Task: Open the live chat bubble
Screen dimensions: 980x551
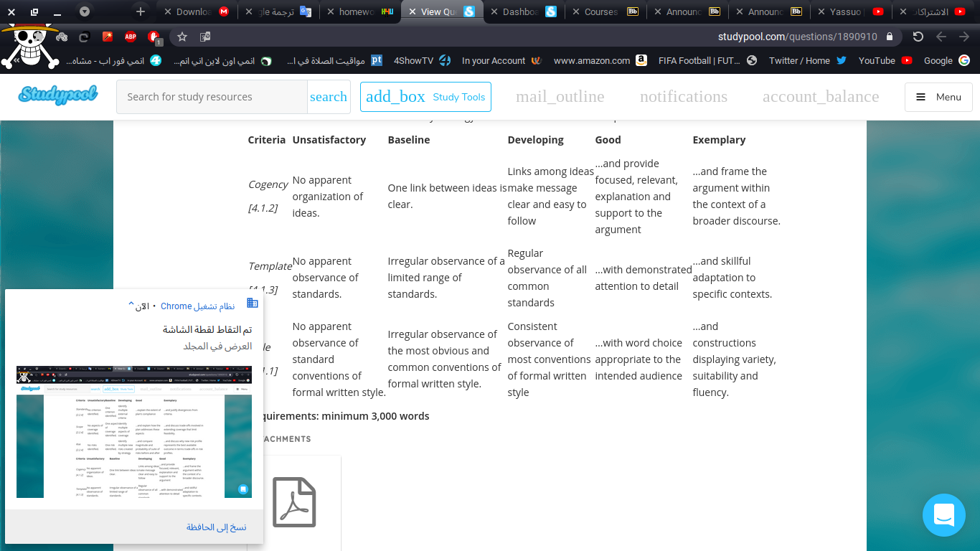Action: pyautogui.click(x=943, y=514)
